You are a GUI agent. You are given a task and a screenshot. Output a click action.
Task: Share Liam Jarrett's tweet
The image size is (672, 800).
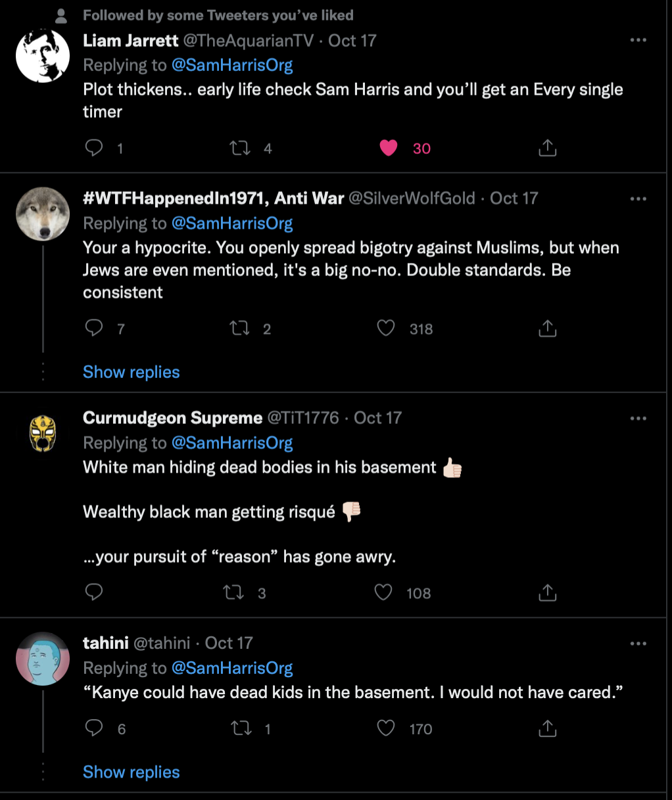point(547,148)
